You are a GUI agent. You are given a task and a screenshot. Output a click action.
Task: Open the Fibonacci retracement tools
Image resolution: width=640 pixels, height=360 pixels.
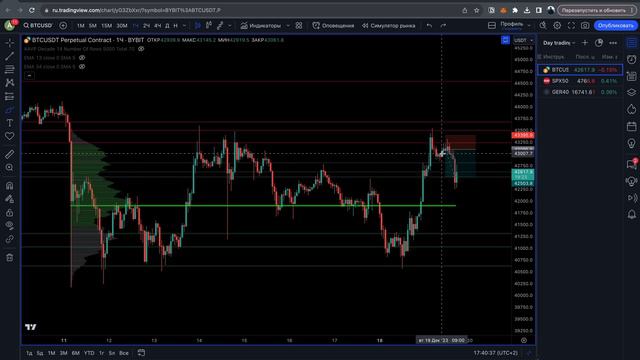click(x=9, y=69)
